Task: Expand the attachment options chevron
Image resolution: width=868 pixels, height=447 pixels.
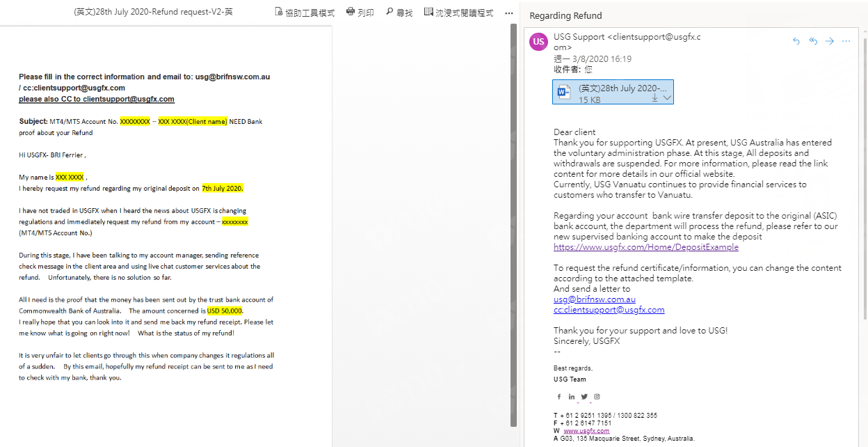Action: (x=667, y=98)
